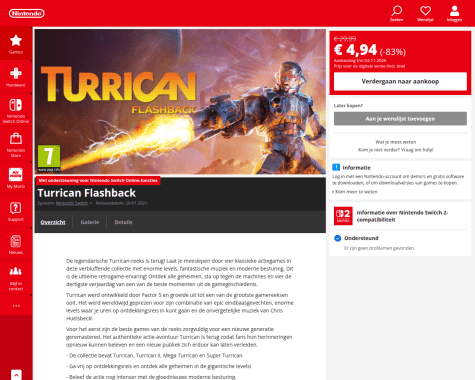This screenshot has width=475, height=380.
Task: Open Blijf in contact people icon
Action: (x=16, y=278)
